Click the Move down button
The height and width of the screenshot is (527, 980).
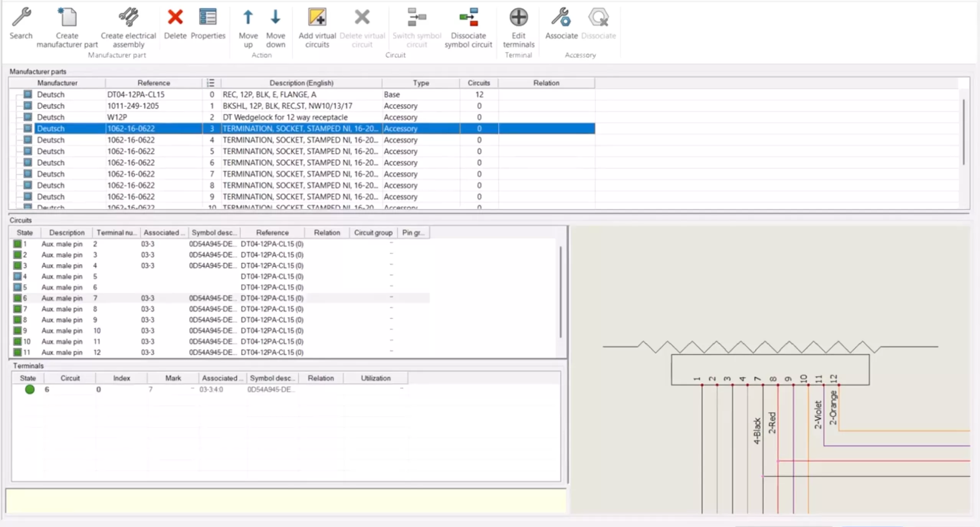click(x=276, y=23)
